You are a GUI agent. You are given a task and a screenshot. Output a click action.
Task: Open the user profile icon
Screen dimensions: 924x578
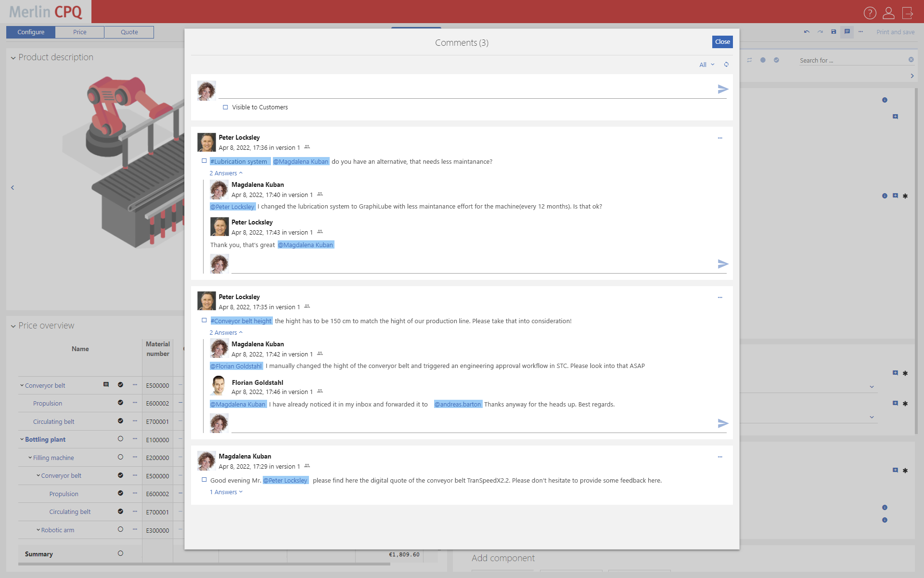click(x=888, y=13)
